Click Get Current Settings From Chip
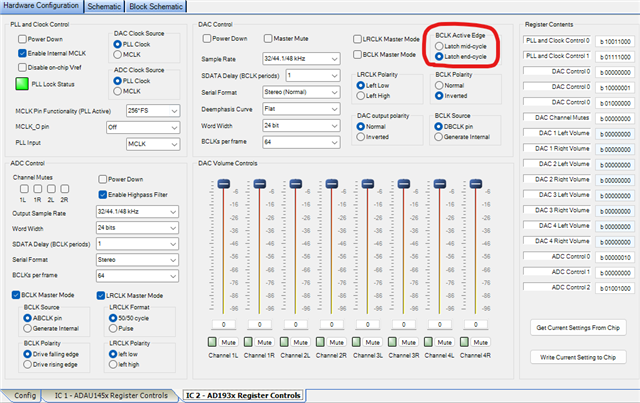The width and height of the screenshot is (640, 403). tap(578, 327)
